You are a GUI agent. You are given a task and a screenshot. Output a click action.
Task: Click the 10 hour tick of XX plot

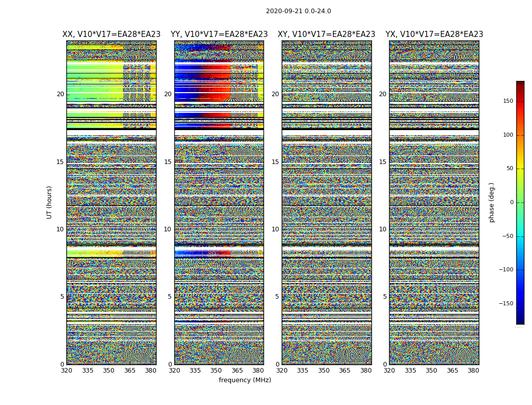point(60,229)
